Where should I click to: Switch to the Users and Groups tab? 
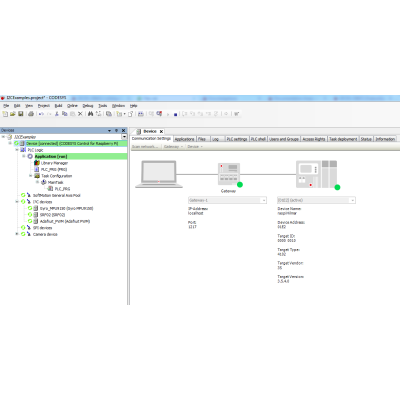coord(284,139)
